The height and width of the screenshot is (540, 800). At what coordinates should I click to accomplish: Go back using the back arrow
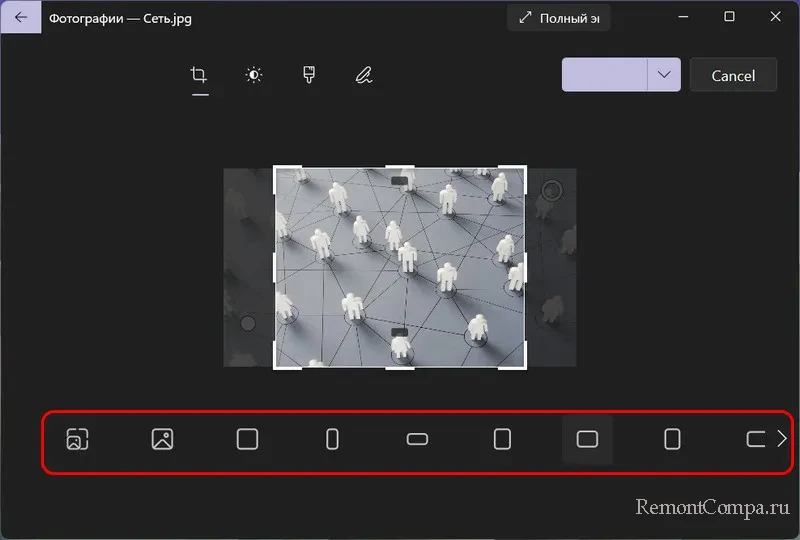click(x=21, y=17)
